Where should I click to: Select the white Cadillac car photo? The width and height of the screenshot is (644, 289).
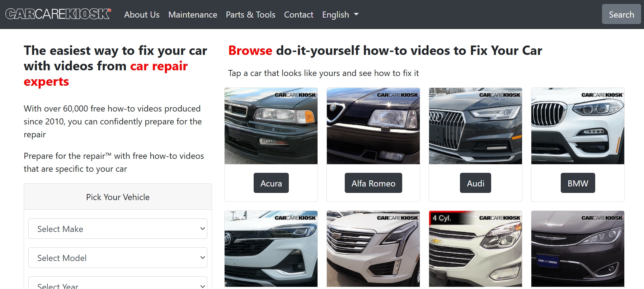[373, 249]
